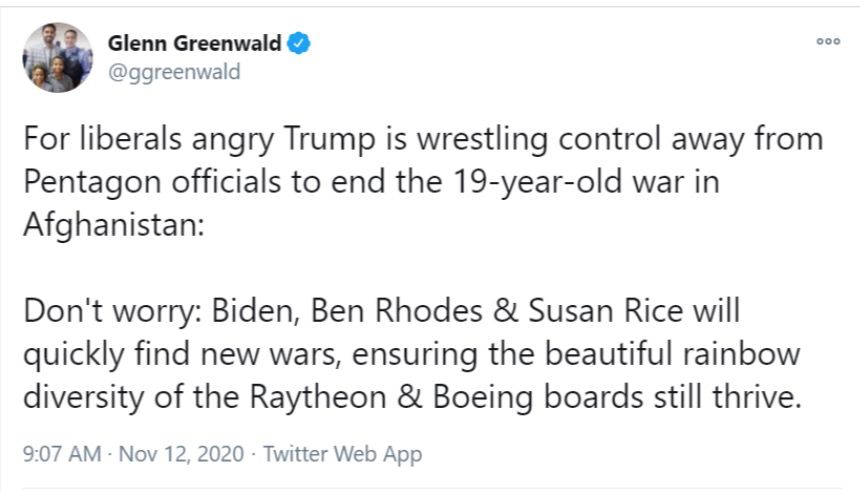Click the phrase Don't worry in the tweet
Image resolution: width=860 pixels, height=492 pixels.
109,311
